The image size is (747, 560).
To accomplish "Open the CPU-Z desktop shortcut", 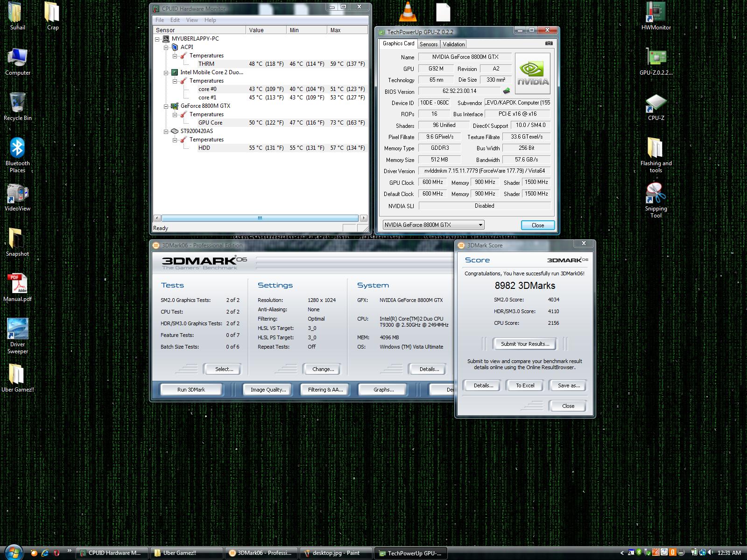I will (x=655, y=104).
